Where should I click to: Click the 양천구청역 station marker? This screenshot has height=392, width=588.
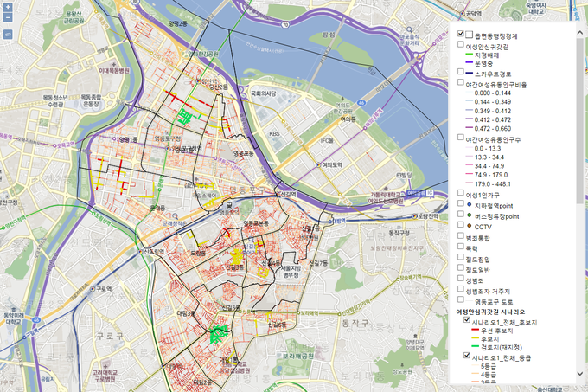click(x=4, y=228)
